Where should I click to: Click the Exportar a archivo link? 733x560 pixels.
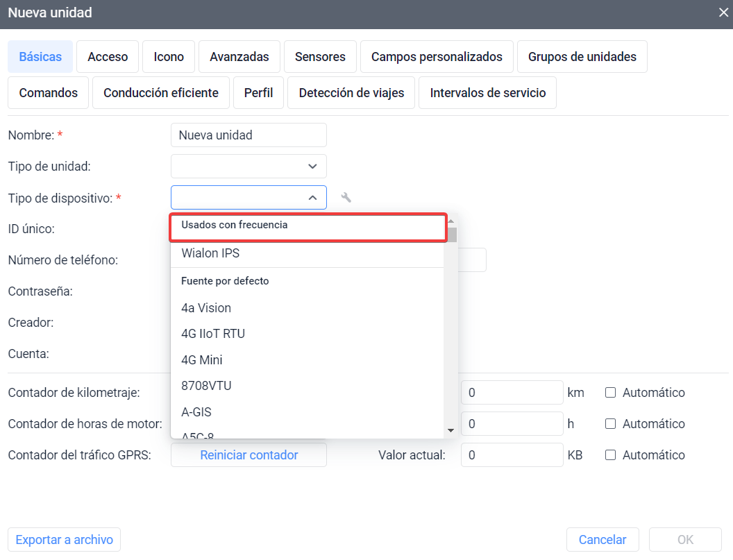(x=64, y=539)
